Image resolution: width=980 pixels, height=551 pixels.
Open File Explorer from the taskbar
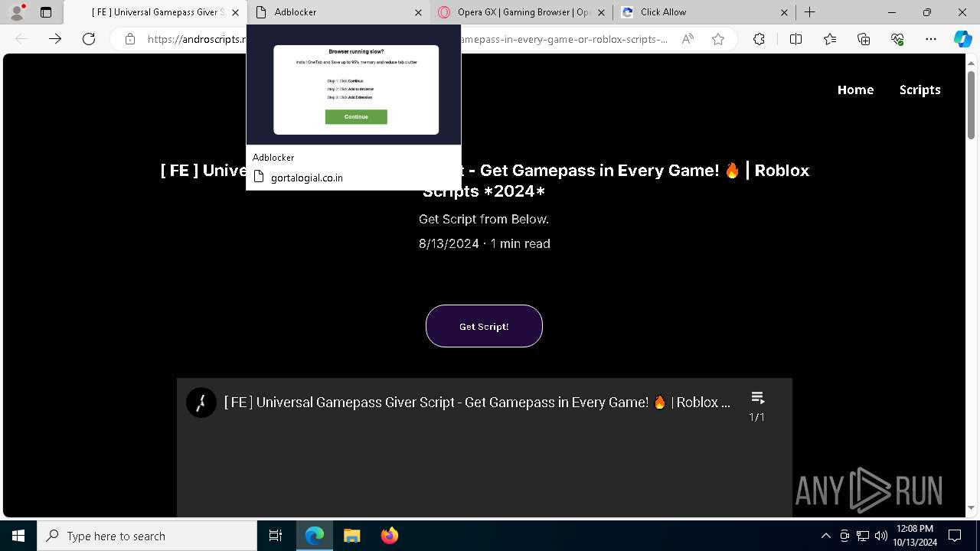[x=352, y=536]
